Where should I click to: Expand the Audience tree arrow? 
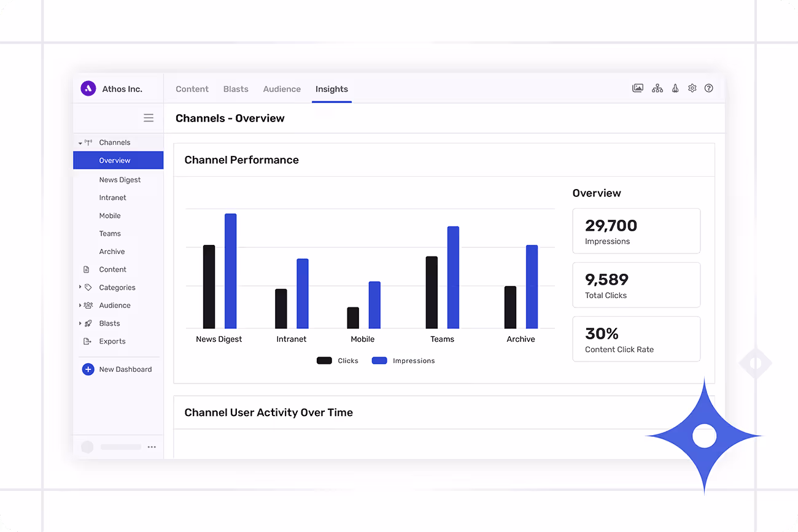[80, 305]
